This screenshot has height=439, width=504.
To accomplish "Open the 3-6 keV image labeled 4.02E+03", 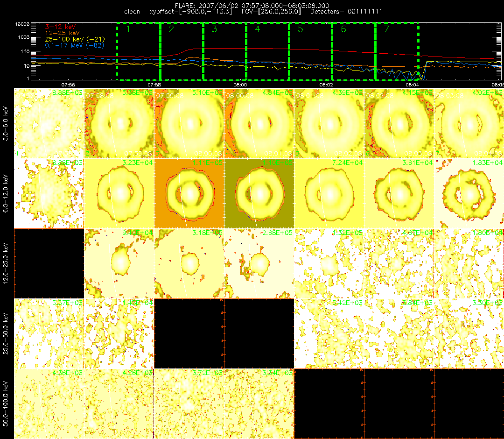I will 469,123.
